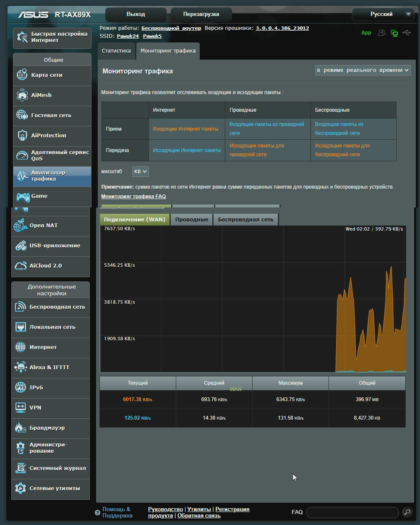The width and height of the screenshot is (420, 525).
Task: Click the Гостевая сеть globe icon
Action: point(22,115)
